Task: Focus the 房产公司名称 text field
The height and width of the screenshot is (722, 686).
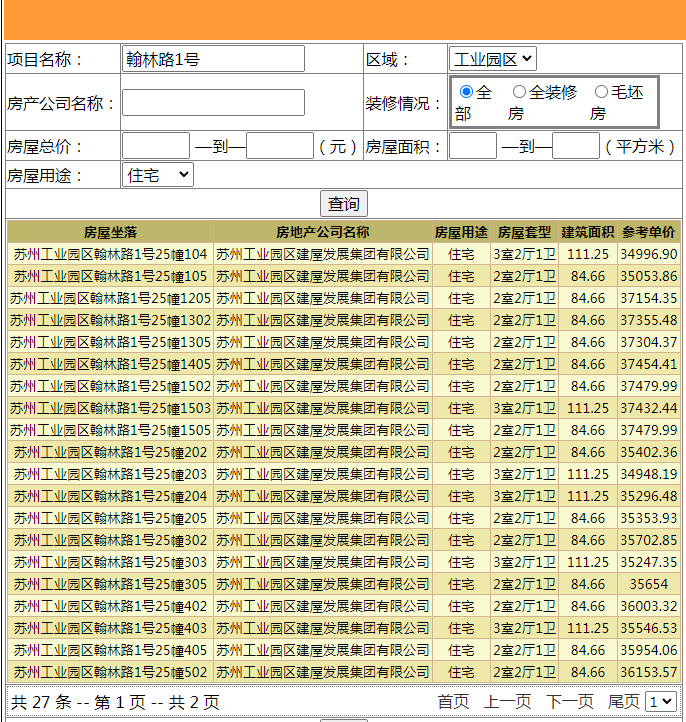Action: [x=213, y=103]
